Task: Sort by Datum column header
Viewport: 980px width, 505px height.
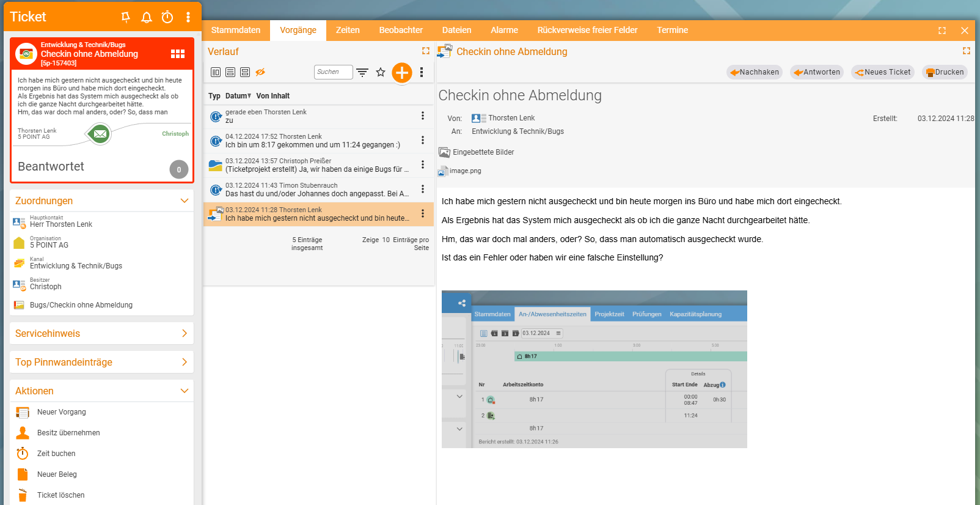Action: pyautogui.click(x=238, y=96)
